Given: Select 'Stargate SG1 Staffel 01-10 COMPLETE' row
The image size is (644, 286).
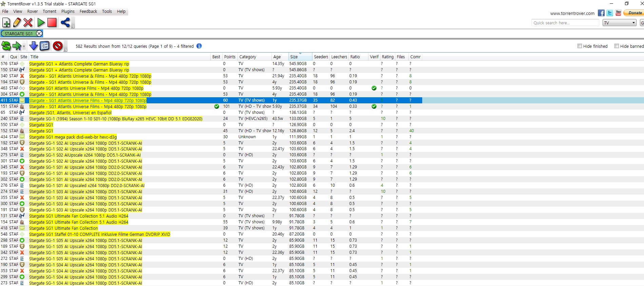Looking at the screenshot, I should point(211,234).
